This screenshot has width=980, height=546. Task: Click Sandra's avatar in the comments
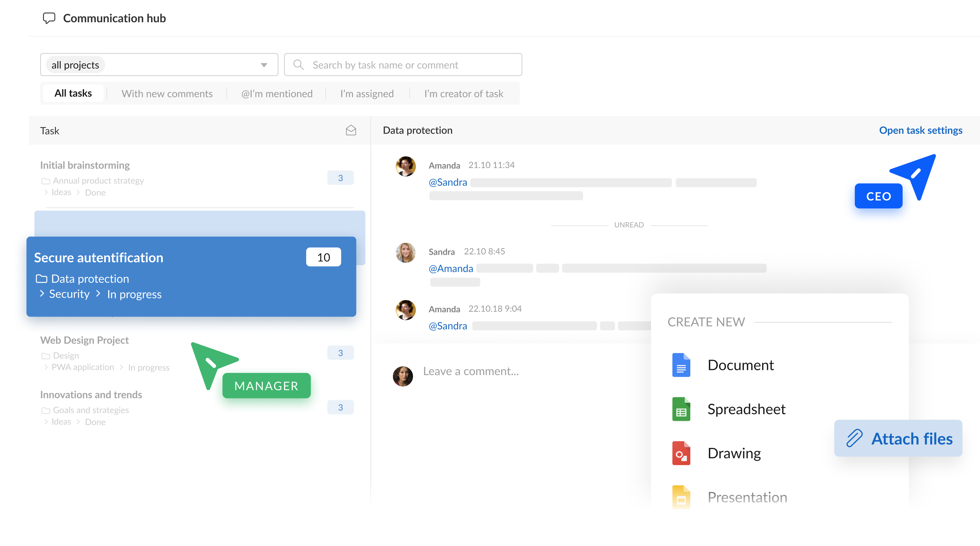pyautogui.click(x=405, y=253)
